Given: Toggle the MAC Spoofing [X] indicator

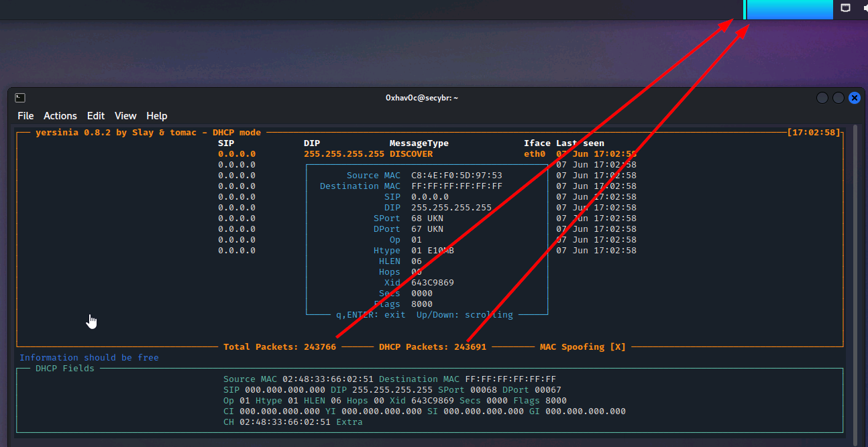Looking at the screenshot, I should pyautogui.click(x=582, y=346).
